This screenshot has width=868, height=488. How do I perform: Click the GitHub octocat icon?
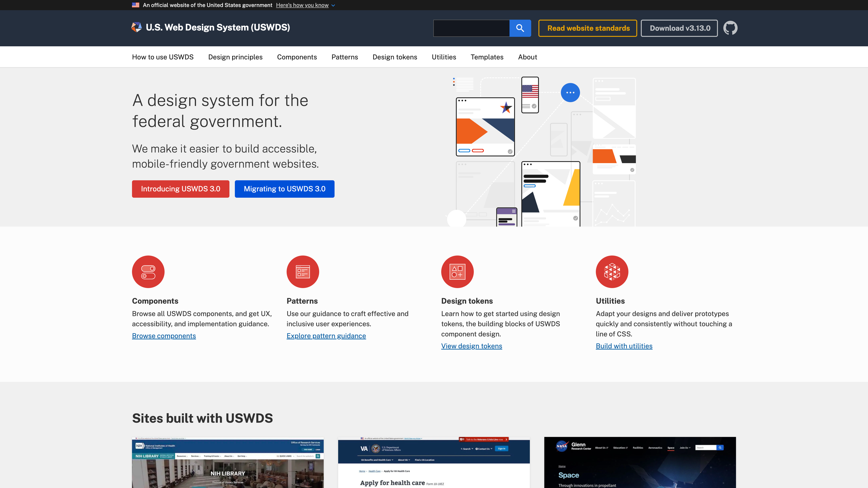click(730, 28)
